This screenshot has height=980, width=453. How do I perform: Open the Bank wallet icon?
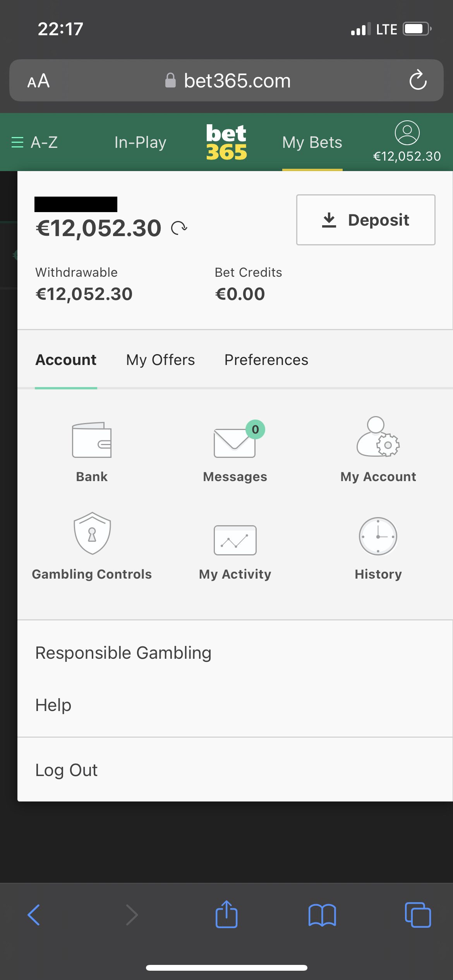pos(92,440)
